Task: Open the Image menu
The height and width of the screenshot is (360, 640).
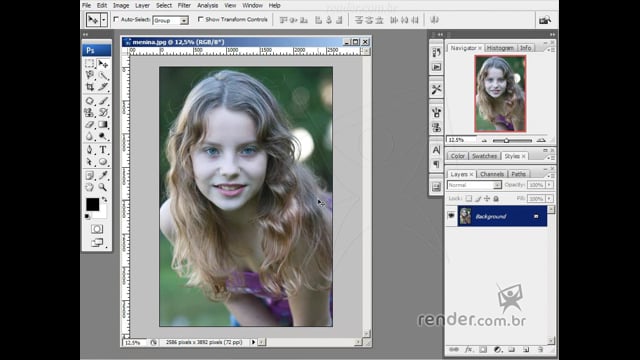Action: coord(121,5)
